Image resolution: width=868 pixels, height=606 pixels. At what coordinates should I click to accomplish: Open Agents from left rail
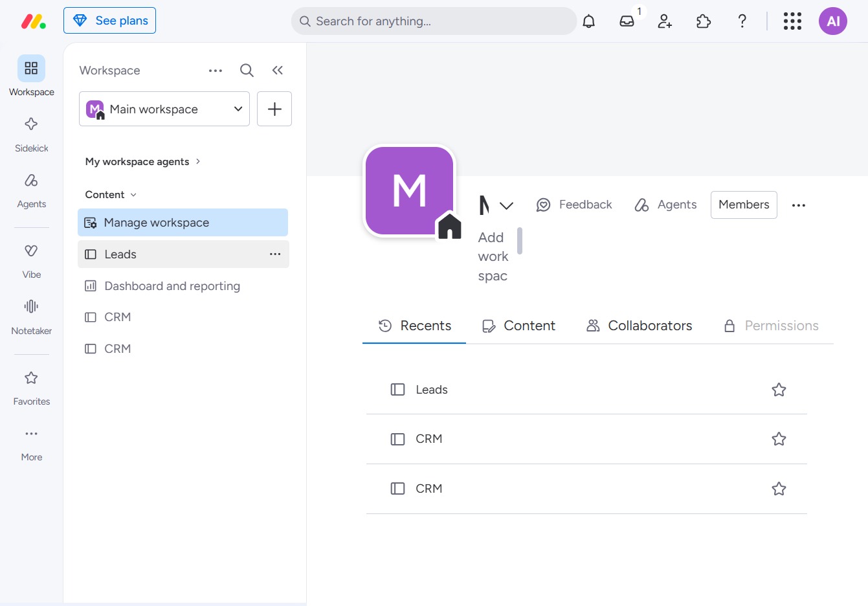(31, 190)
